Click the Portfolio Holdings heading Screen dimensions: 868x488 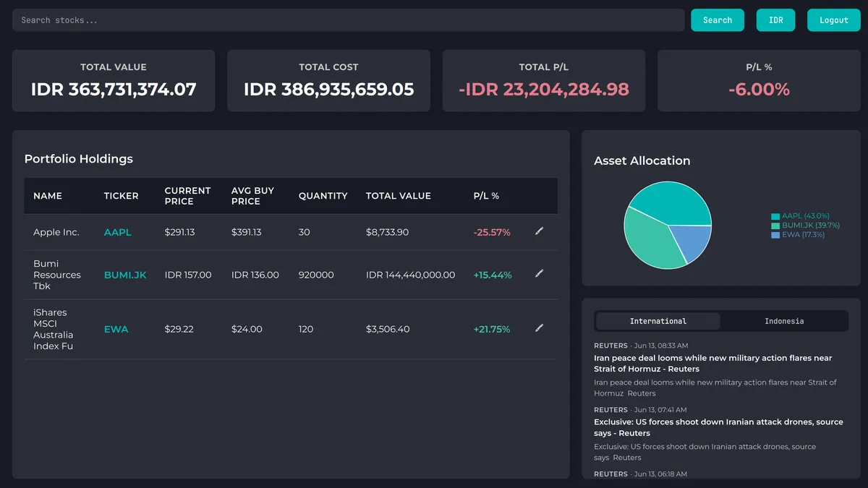point(79,159)
